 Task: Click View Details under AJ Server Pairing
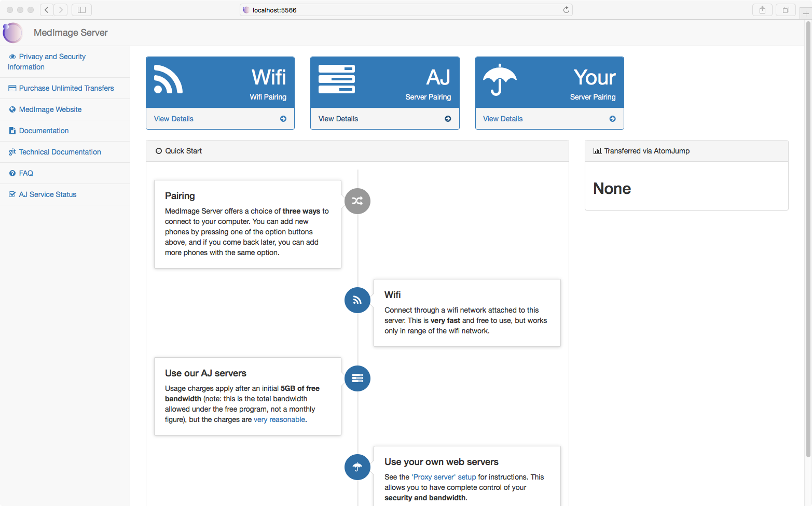pos(338,119)
